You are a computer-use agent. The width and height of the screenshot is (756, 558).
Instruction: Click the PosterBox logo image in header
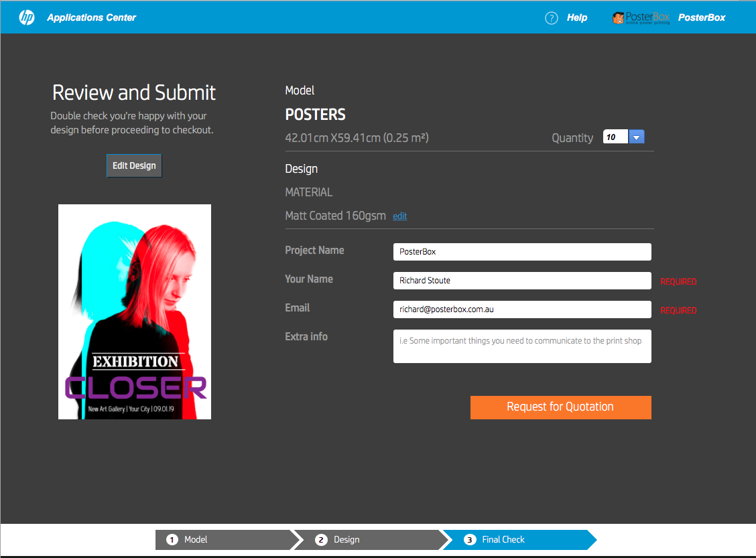click(641, 18)
